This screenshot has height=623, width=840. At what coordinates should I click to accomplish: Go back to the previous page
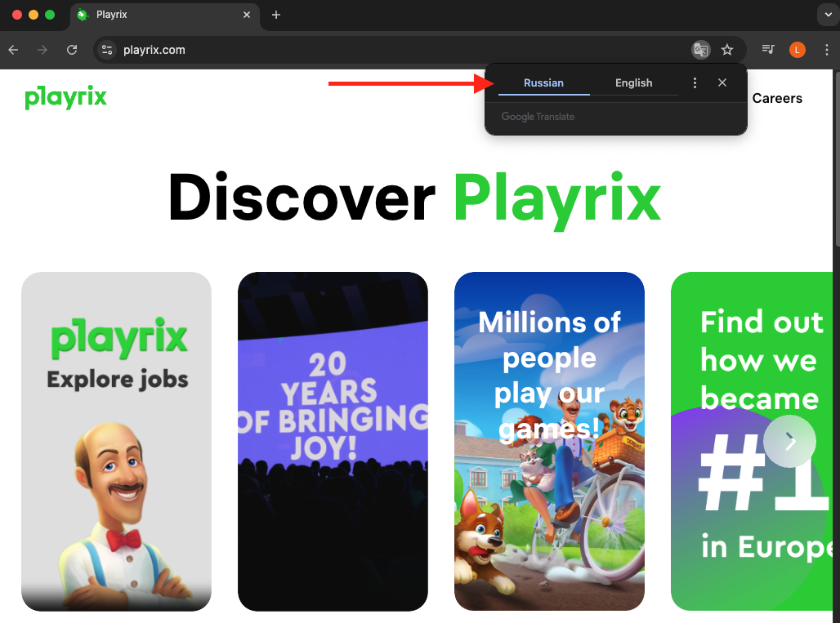tap(13, 50)
